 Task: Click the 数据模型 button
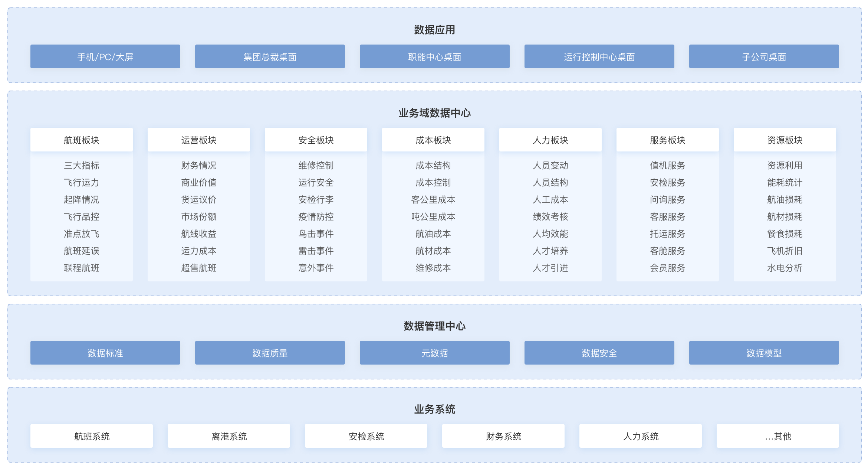(764, 353)
